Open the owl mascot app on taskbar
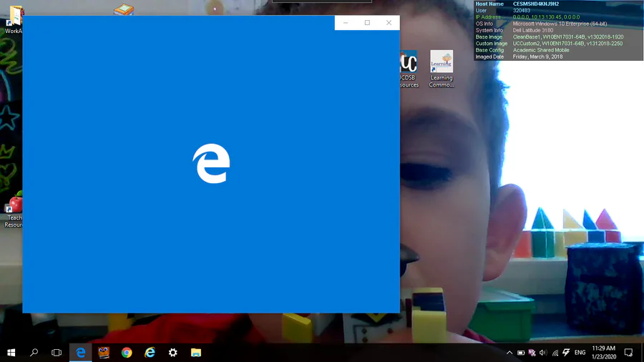644x362 pixels. 104,353
